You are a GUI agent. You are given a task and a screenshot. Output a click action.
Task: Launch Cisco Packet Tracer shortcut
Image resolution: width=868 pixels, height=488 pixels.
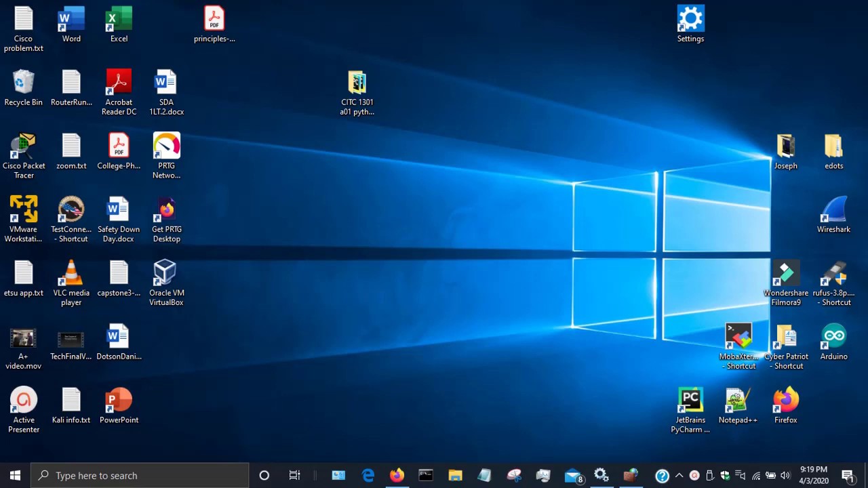[24, 157]
